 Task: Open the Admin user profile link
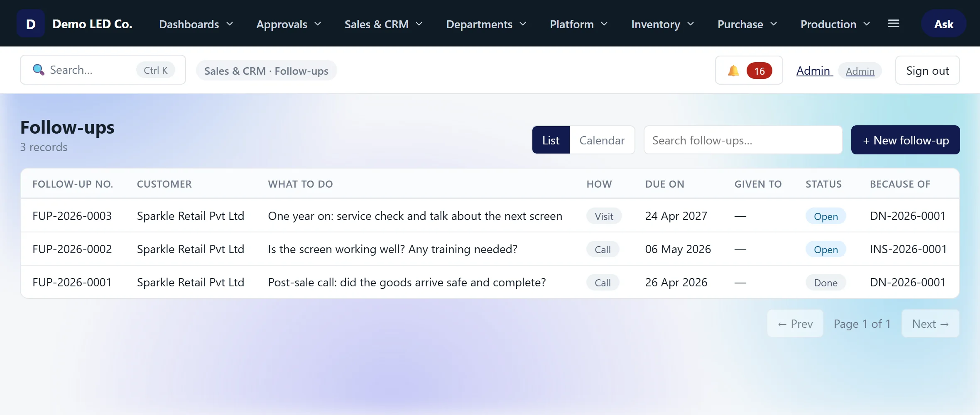pyautogui.click(x=814, y=71)
